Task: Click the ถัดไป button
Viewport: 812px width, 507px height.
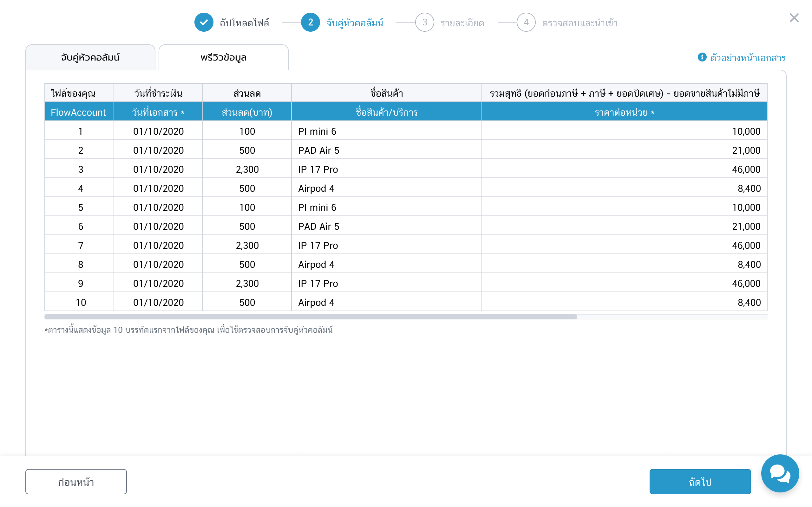Action: pos(700,482)
